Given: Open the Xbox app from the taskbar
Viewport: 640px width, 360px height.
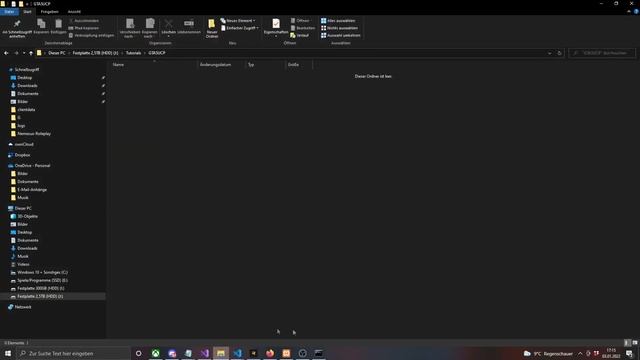Looking at the screenshot, I should (x=156, y=353).
